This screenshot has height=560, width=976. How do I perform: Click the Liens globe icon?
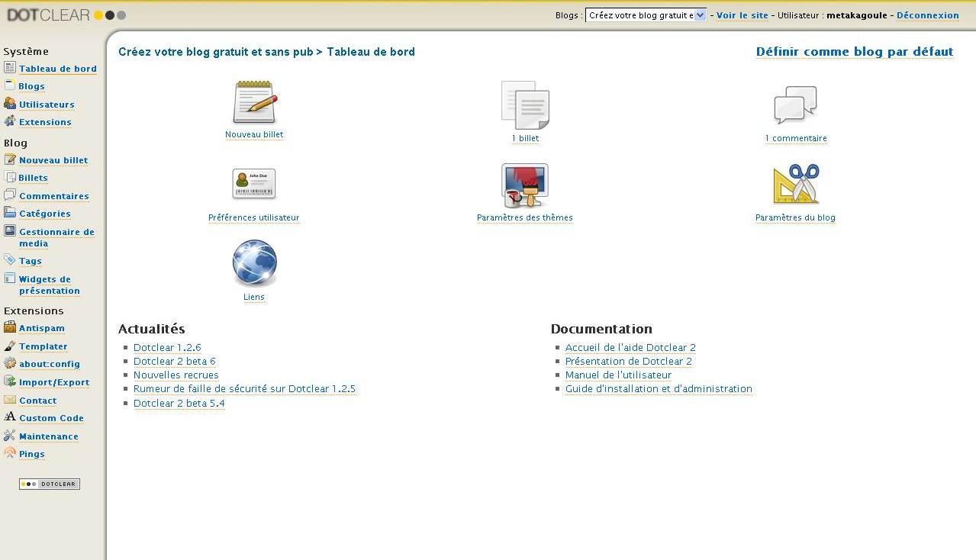[254, 263]
